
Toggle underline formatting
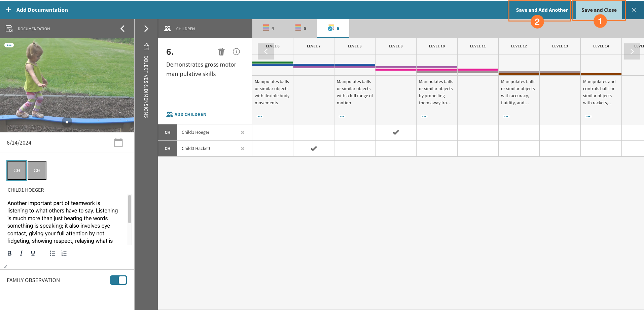point(32,253)
